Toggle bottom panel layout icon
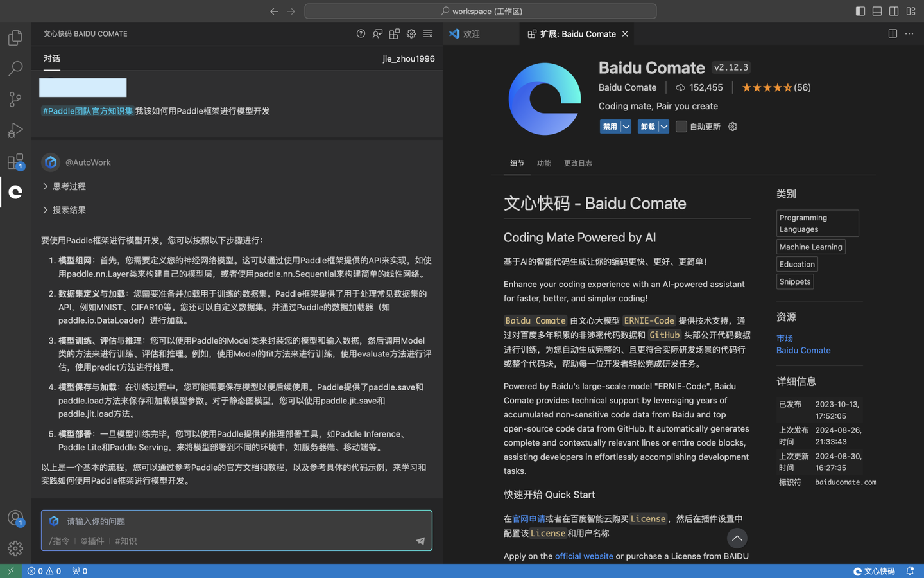The height and width of the screenshot is (578, 924). tap(877, 11)
